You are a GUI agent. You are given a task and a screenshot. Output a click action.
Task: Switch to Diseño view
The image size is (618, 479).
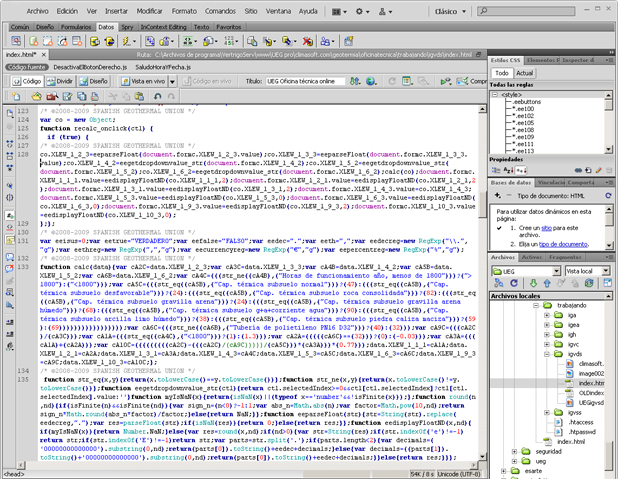click(93, 81)
